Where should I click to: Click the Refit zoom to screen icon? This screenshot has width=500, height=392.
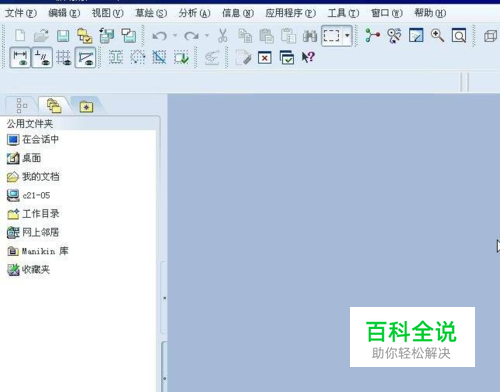(459, 35)
